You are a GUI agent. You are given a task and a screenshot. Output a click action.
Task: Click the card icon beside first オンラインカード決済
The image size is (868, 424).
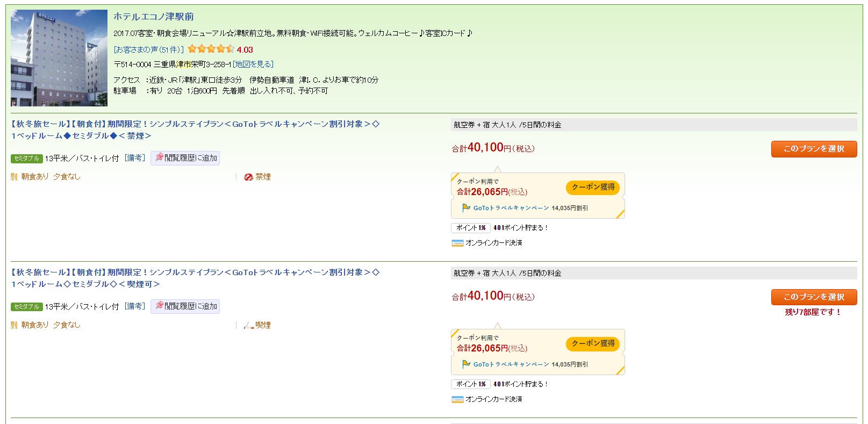[x=457, y=243]
